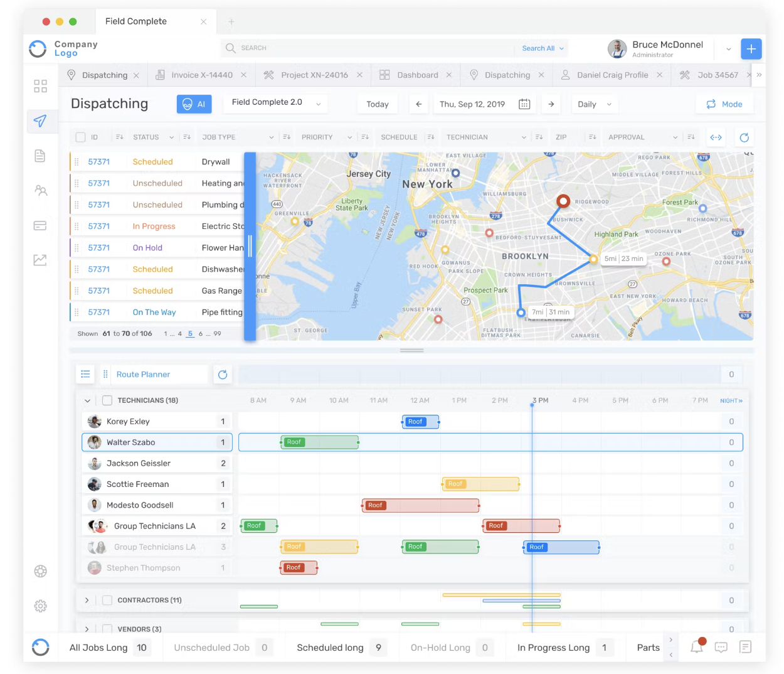The width and height of the screenshot is (784, 674).
Task: Tick the select-all checkbox beside ID
Action: (x=80, y=137)
